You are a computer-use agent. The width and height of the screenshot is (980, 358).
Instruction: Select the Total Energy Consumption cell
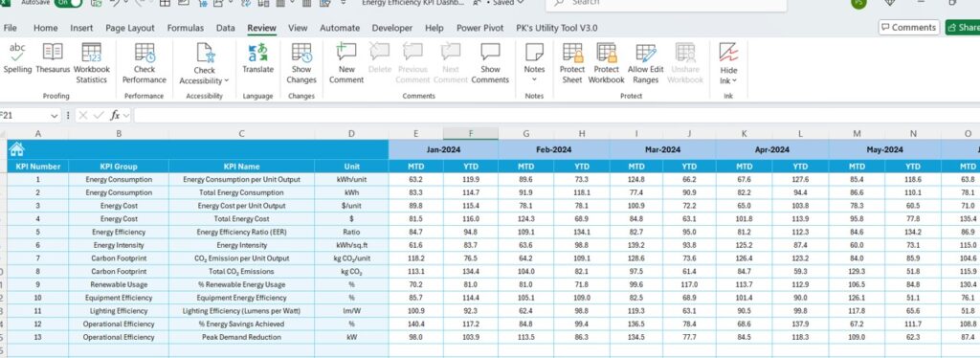point(241,192)
